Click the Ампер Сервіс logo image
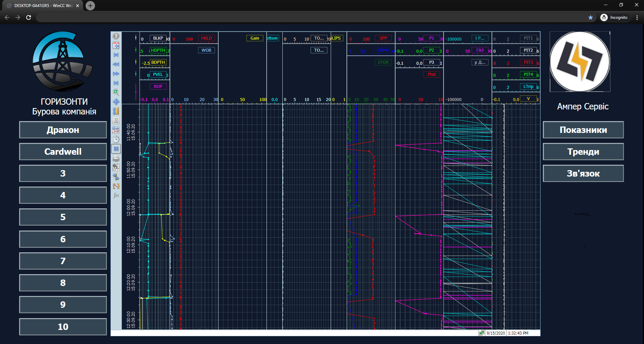This screenshot has height=344, width=644. [x=580, y=62]
